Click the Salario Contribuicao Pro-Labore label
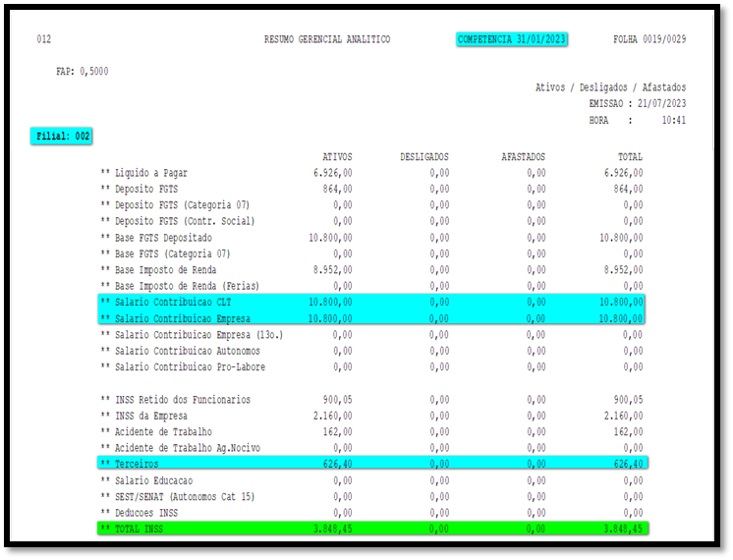Image resolution: width=733 pixels, height=560 pixels. click(190, 366)
